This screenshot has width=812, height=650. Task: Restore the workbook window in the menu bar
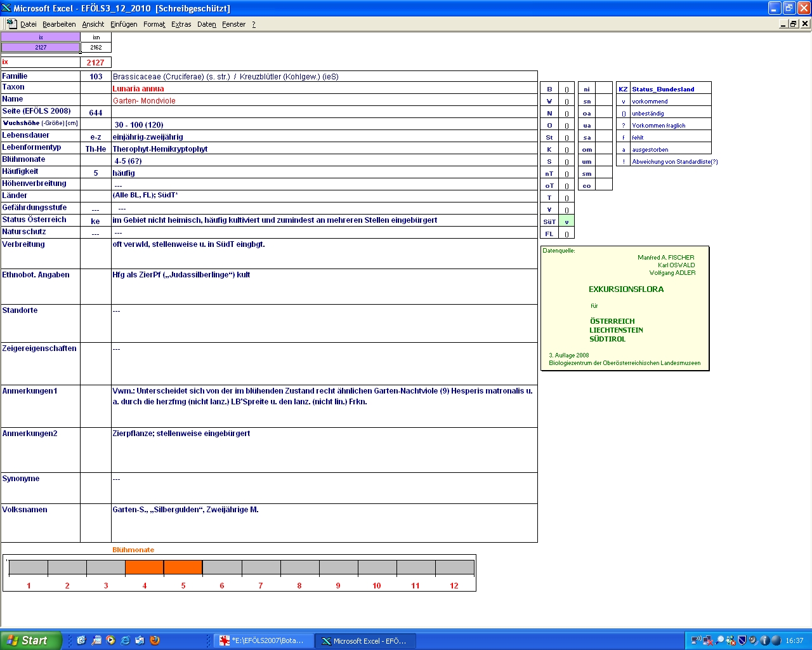[794, 24]
